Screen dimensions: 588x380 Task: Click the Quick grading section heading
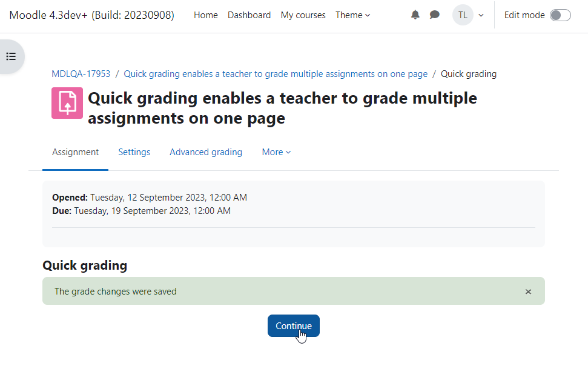click(x=85, y=265)
